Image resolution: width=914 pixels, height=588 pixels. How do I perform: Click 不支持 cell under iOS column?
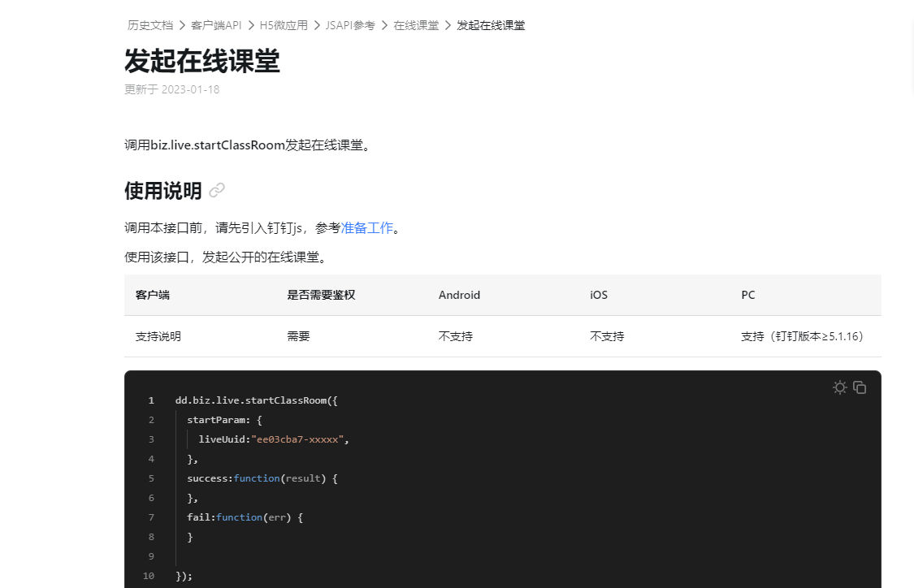[607, 336]
